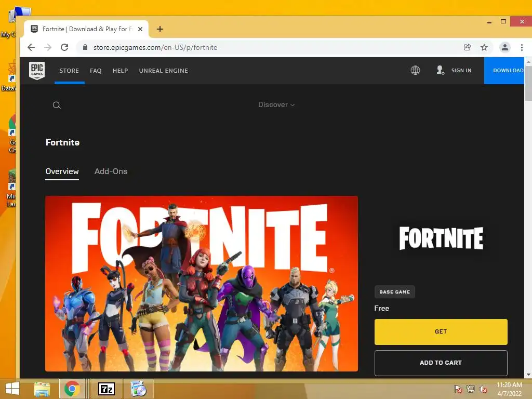Open the HELP nav item
The width and height of the screenshot is (532, 399).
(120, 71)
